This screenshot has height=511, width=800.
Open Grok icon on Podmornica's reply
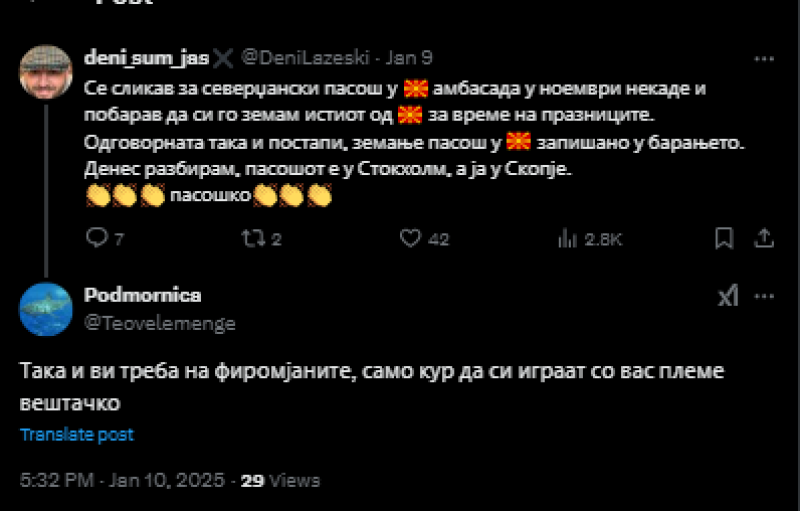(729, 296)
